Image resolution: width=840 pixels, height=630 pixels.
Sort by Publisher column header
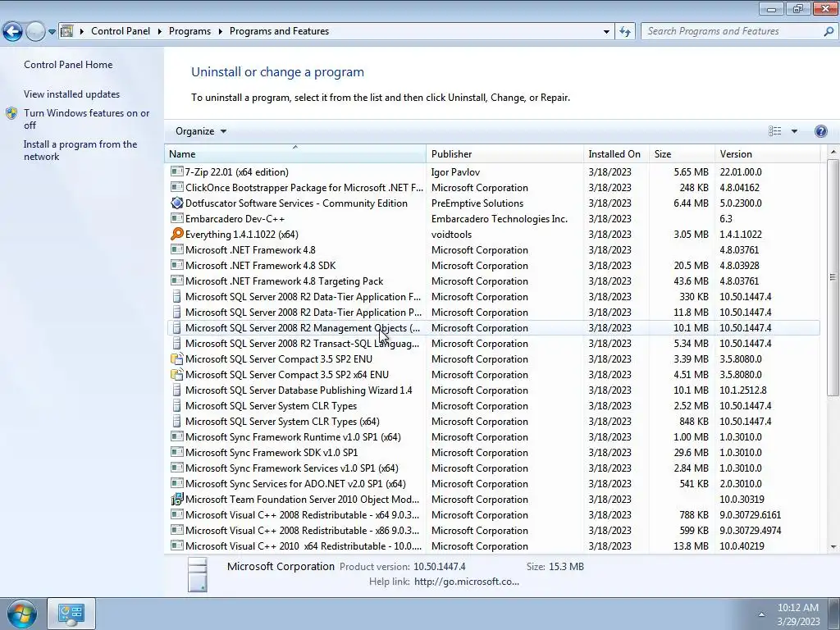tap(504, 153)
